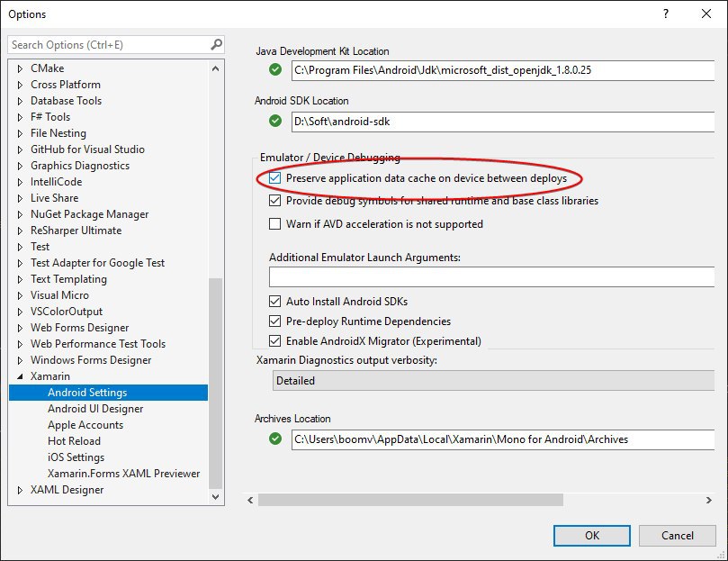
Task: Toggle Enable AndroidX Migrator checkbox
Action: [274, 341]
